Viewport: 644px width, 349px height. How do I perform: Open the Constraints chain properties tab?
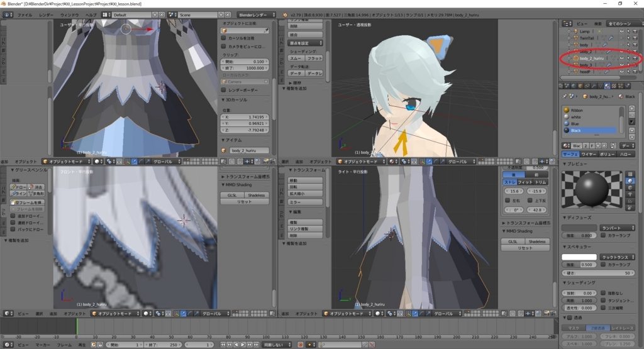587,86
